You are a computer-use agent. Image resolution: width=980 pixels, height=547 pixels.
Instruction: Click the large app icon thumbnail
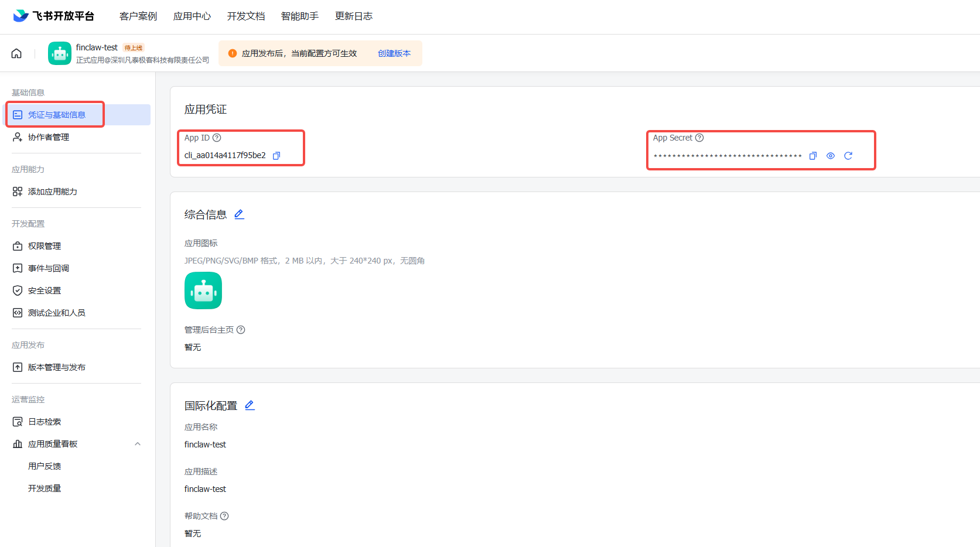click(203, 290)
